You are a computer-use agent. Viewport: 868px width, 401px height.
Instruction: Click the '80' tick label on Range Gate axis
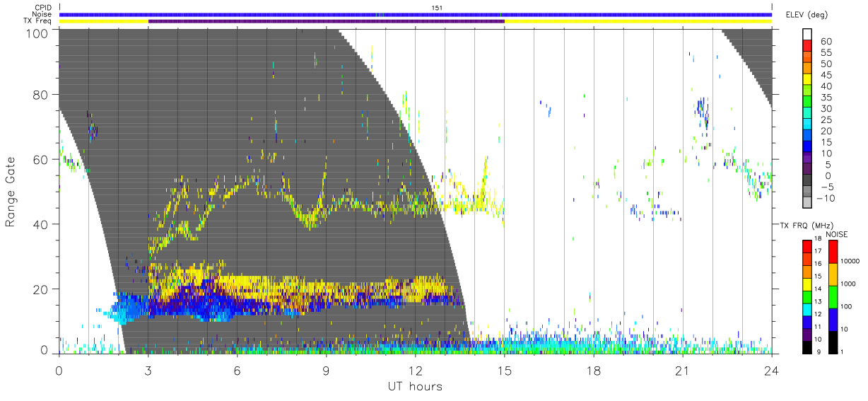coord(41,95)
